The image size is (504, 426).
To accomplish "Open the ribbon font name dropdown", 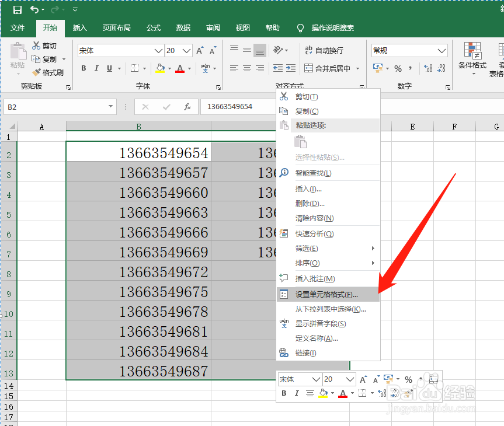I will point(158,51).
